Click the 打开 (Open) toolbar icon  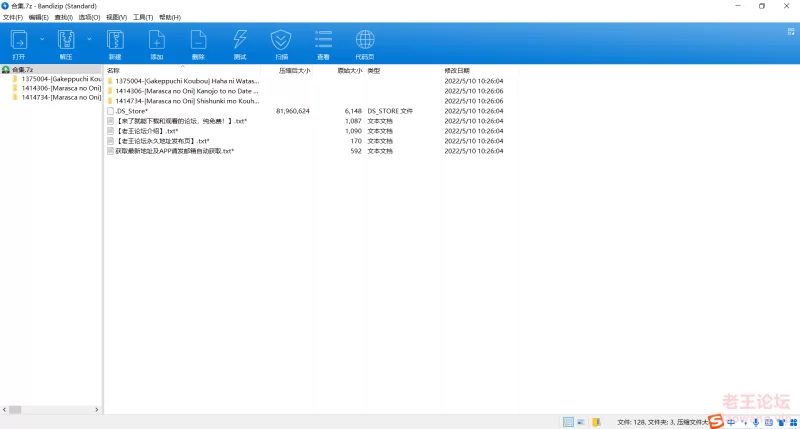coord(19,40)
